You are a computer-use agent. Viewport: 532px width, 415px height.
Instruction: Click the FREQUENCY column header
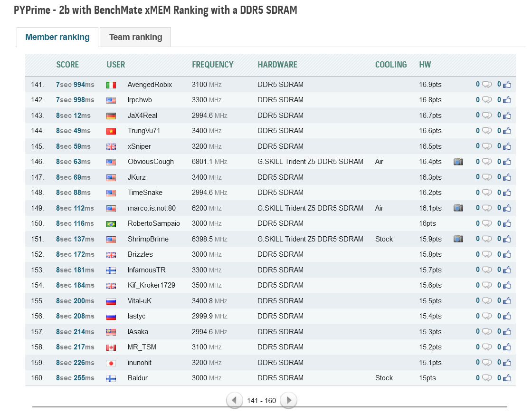(x=212, y=65)
